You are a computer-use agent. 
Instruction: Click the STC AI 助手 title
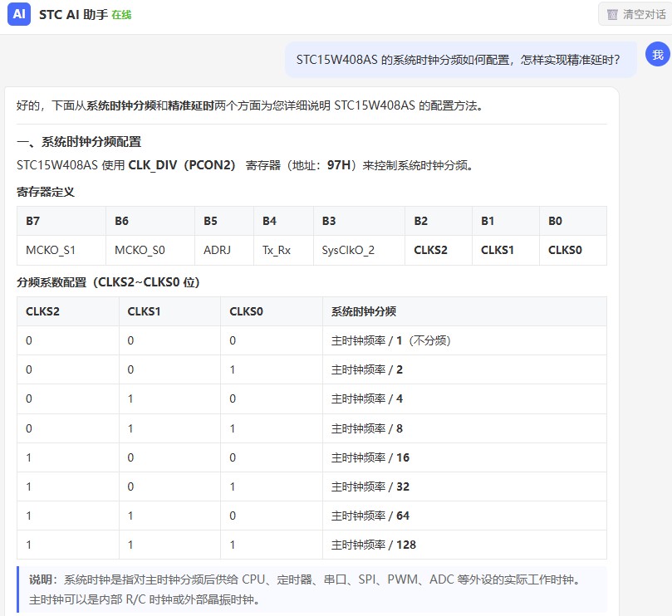coord(73,15)
